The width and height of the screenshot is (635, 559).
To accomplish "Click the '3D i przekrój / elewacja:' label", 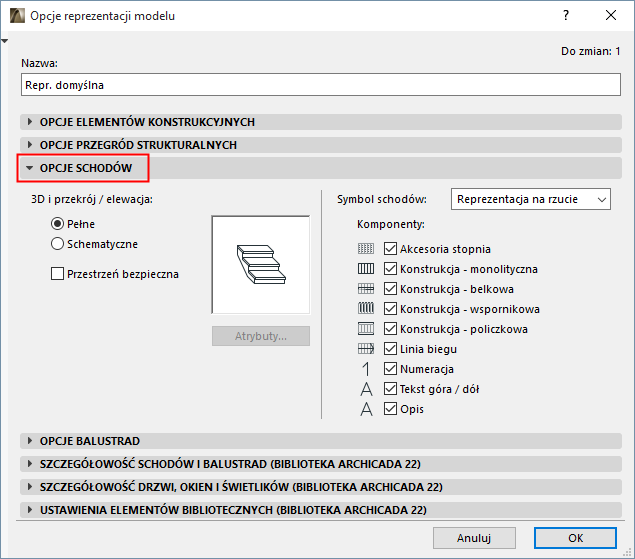I will point(92,199).
